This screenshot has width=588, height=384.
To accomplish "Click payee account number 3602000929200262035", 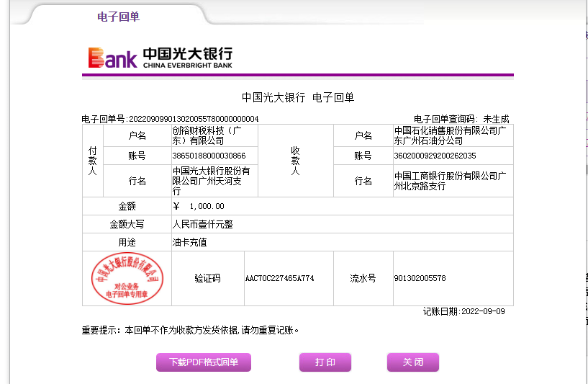I will [435, 156].
